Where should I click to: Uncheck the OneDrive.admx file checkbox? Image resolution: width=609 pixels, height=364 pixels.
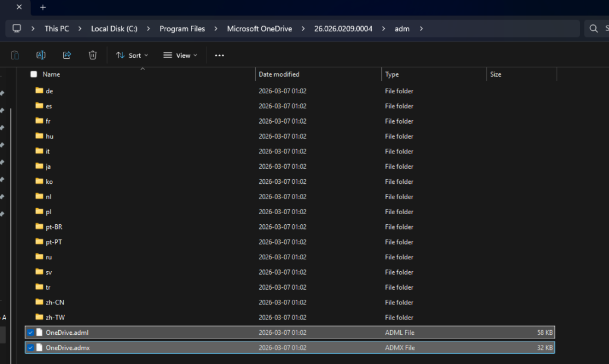click(x=30, y=347)
